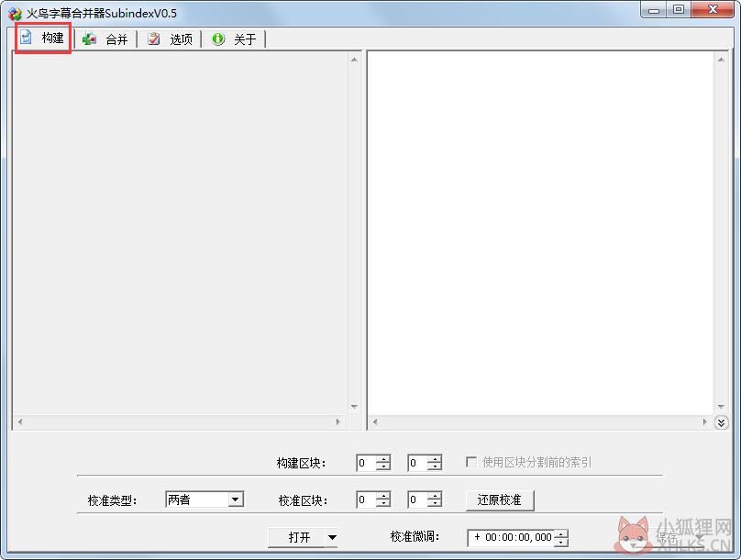Open the 关于 tab

(234, 39)
